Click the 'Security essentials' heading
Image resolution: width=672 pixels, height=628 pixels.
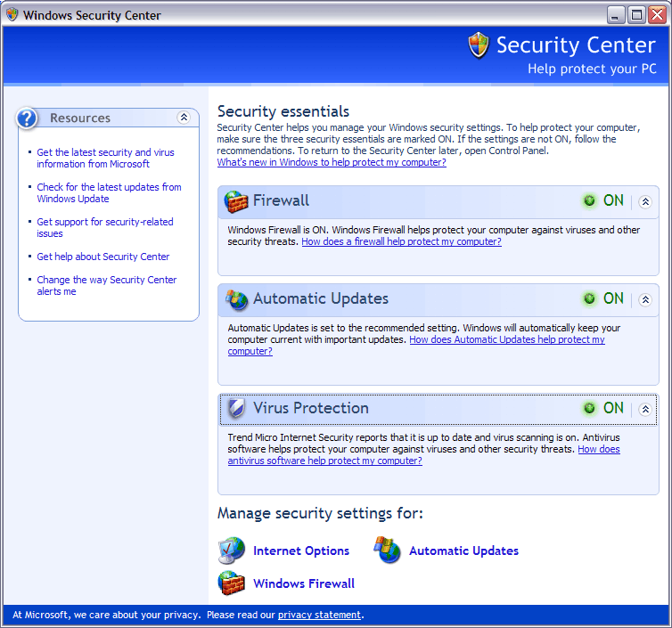[283, 111]
